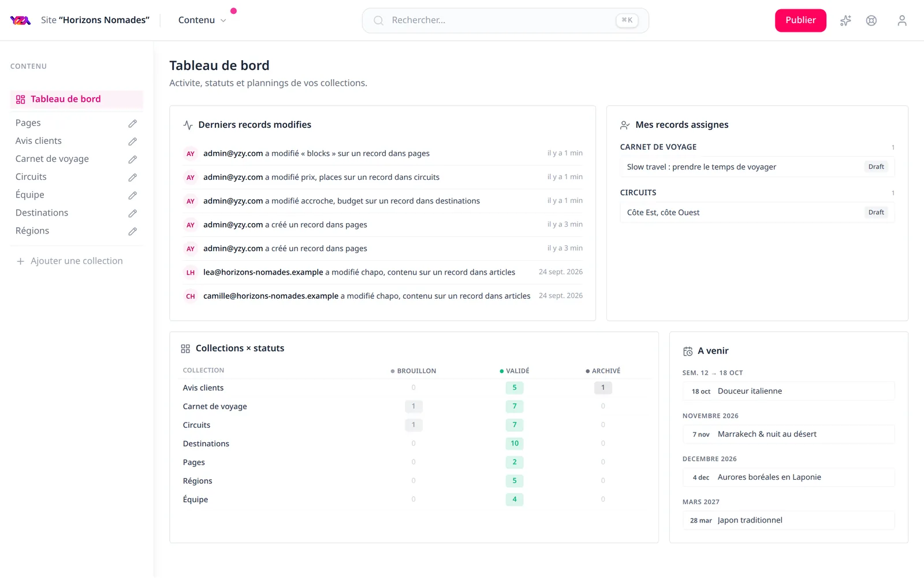Click the dashboard grid icon in sidebar

21,99
